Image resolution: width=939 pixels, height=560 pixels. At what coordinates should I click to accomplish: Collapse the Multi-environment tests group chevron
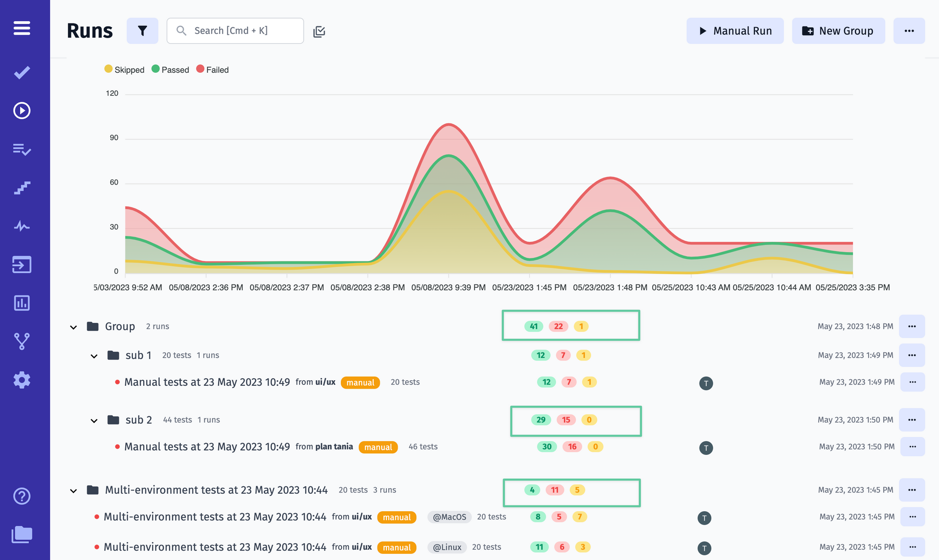click(x=73, y=491)
